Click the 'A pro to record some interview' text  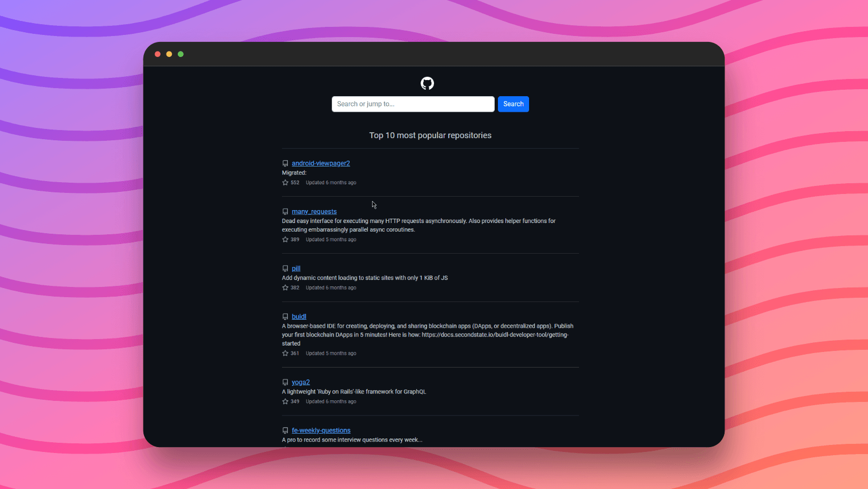point(352,440)
